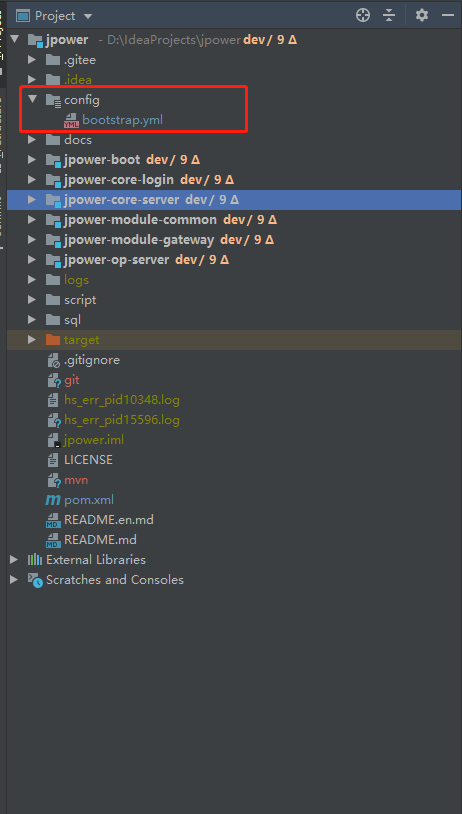Click the YML icon of bootstrap.yml
This screenshot has width=462, height=814.
pos(71,120)
